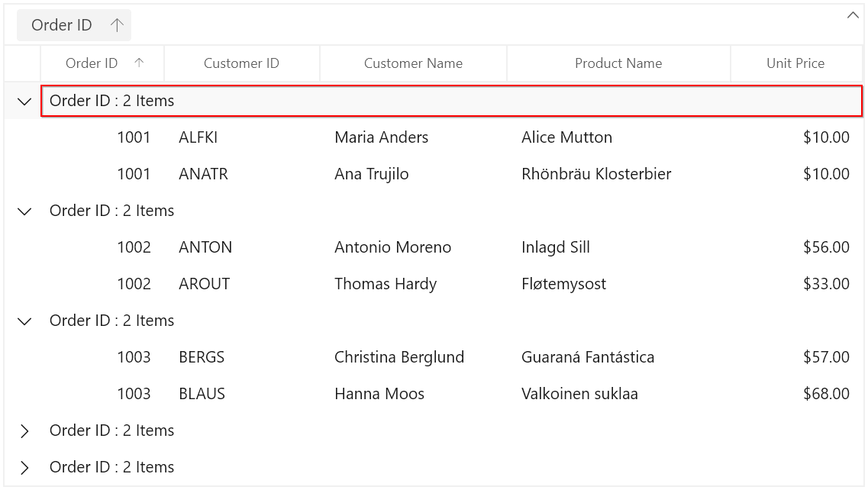868x490 pixels.
Task: Click the $10.00 price in Ana Trujilo row
Action: pyautogui.click(x=796, y=174)
